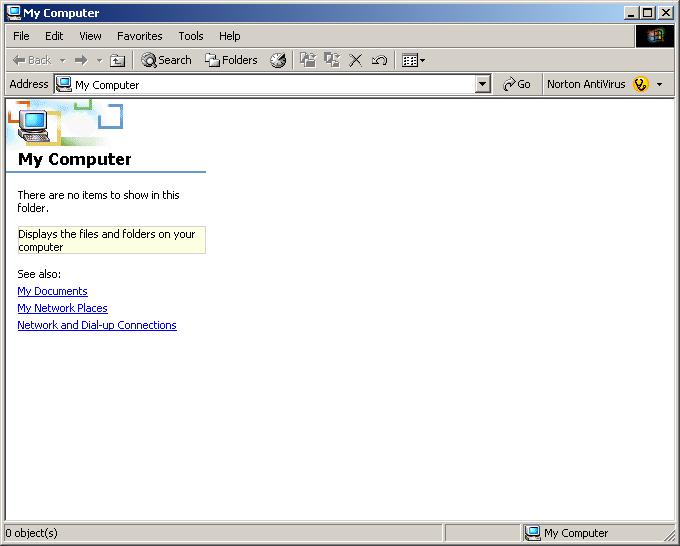Open the File menu
680x546 pixels.
click(21, 36)
